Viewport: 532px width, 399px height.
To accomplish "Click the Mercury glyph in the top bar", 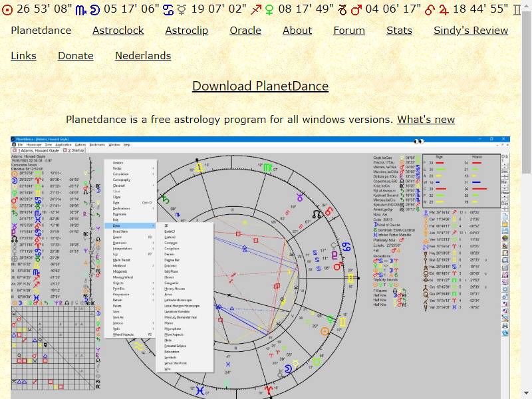I will pos(182,10).
